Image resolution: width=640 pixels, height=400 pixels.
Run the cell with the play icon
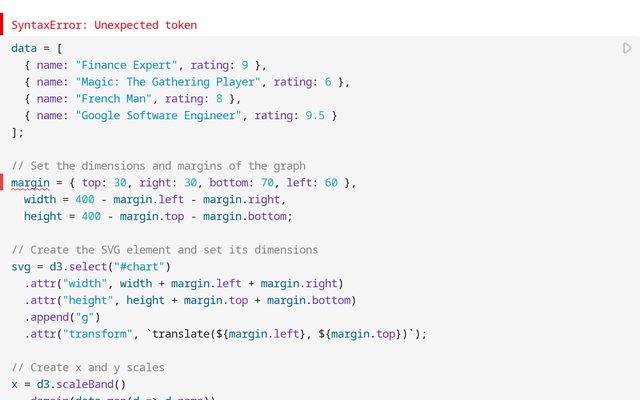click(x=626, y=48)
